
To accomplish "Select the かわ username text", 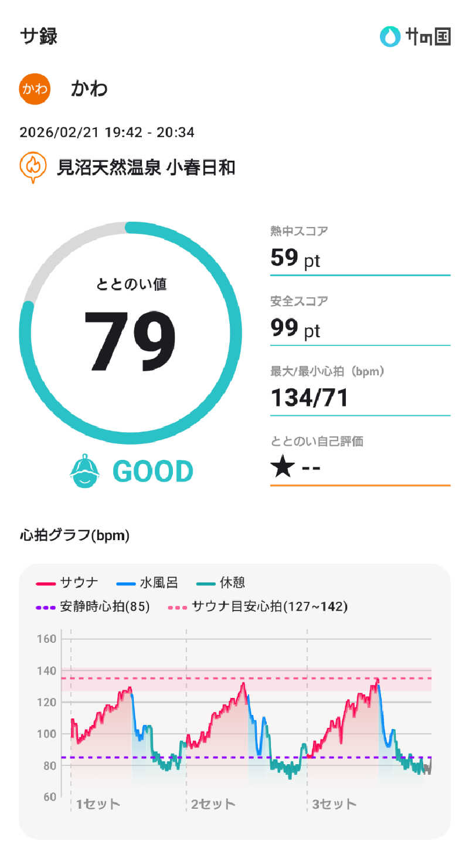I will [89, 89].
